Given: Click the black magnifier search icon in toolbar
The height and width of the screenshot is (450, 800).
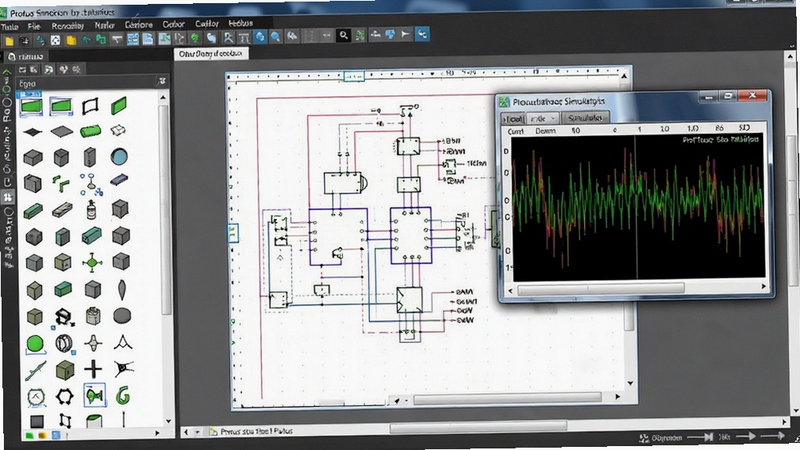Looking at the screenshot, I should coord(344,35).
